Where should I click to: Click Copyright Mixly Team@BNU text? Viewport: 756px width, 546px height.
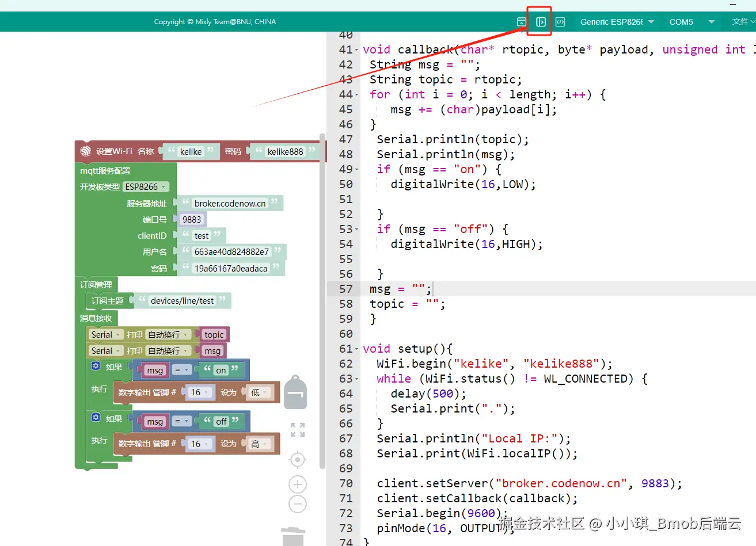point(215,22)
